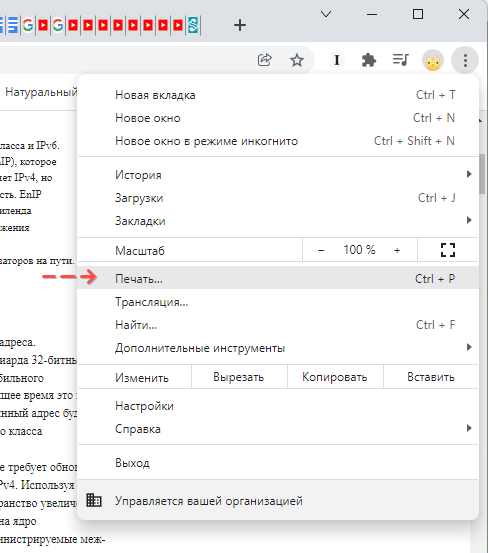Click the three-dot Chrome menu button

tap(465, 61)
